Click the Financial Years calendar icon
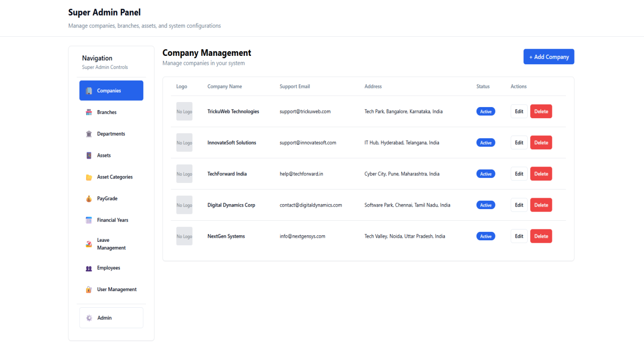Viewport: 644px width, 362px height. pos(89,220)
